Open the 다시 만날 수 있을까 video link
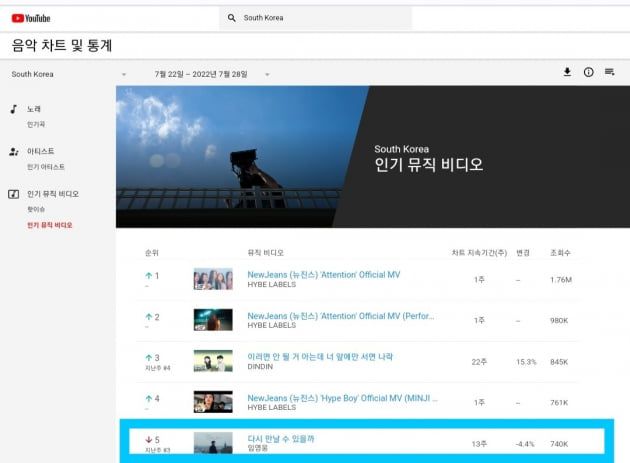 (x=287, y=438)
